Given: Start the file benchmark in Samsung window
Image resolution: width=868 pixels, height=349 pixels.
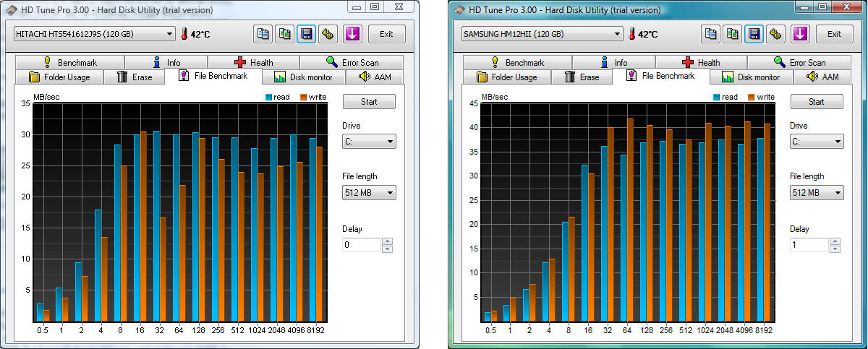Looking at the screenshot, I should coord(817,102).
